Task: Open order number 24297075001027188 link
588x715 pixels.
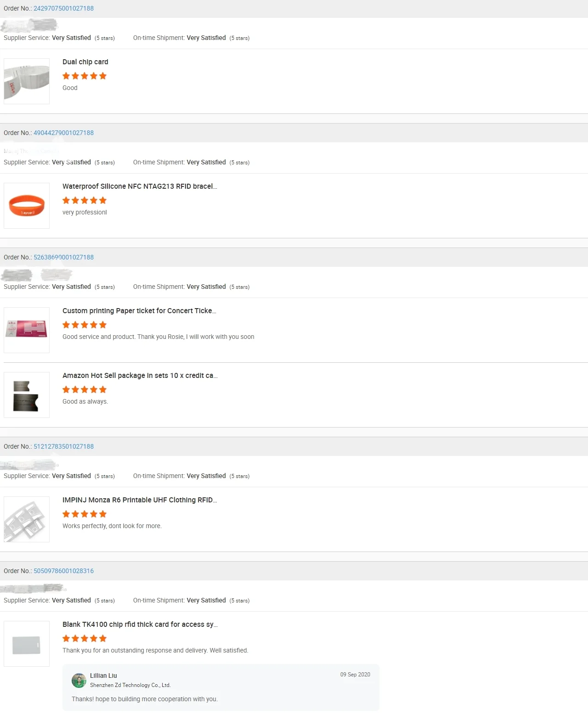Action: (63, 8)
